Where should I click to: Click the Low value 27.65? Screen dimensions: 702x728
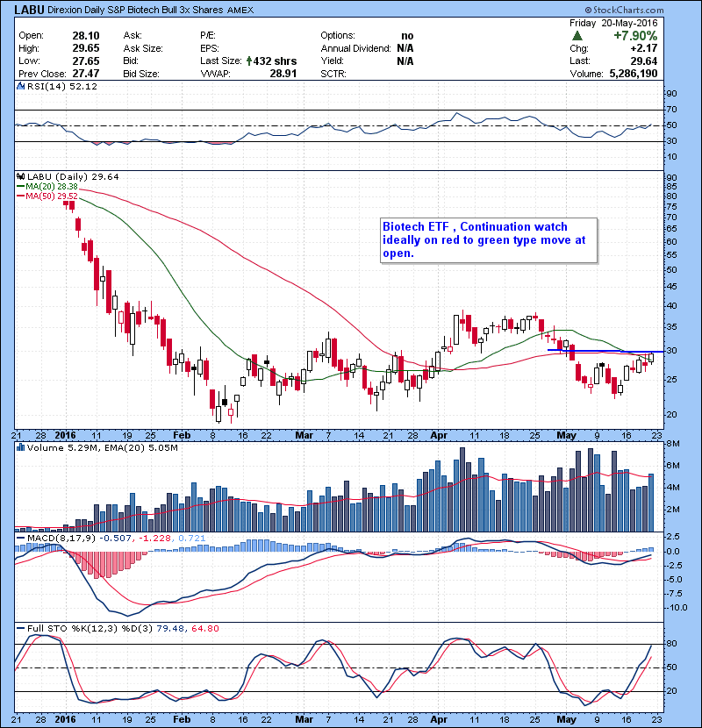(85, 61)
